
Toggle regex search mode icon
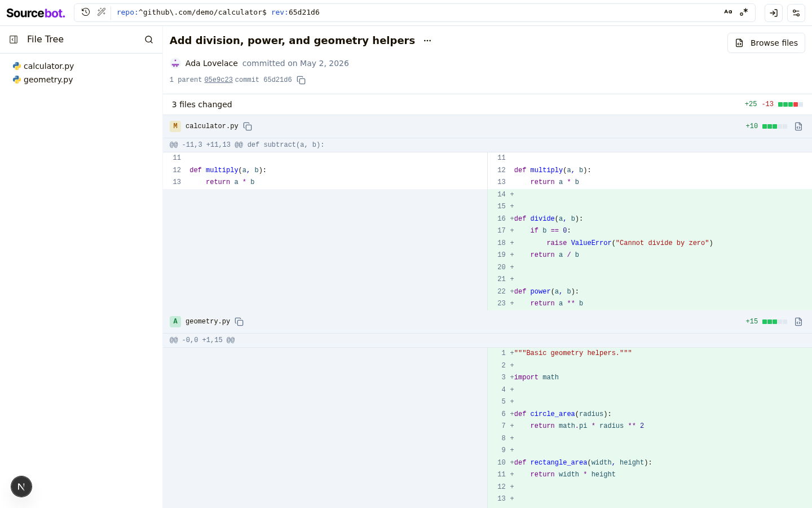click(x=744, y=12)
